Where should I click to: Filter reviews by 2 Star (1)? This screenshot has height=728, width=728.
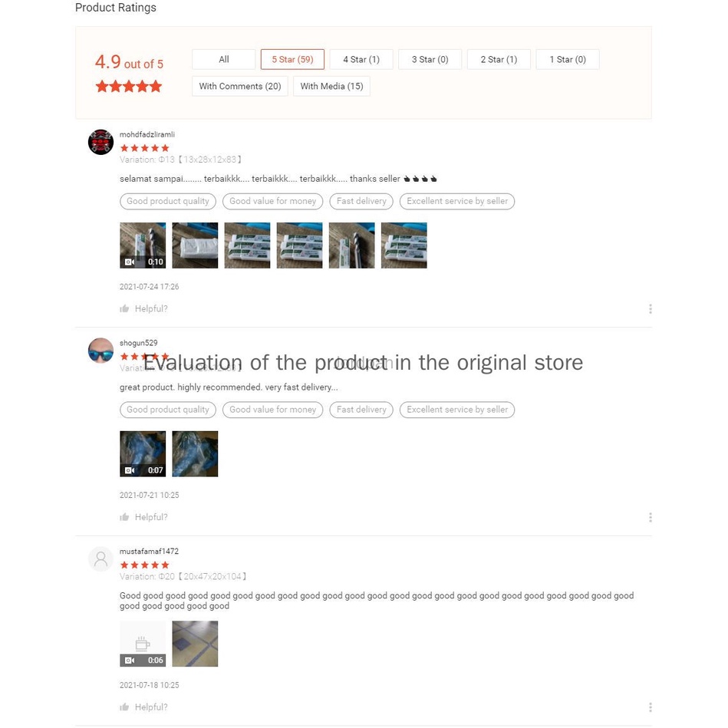coord(499,59)
